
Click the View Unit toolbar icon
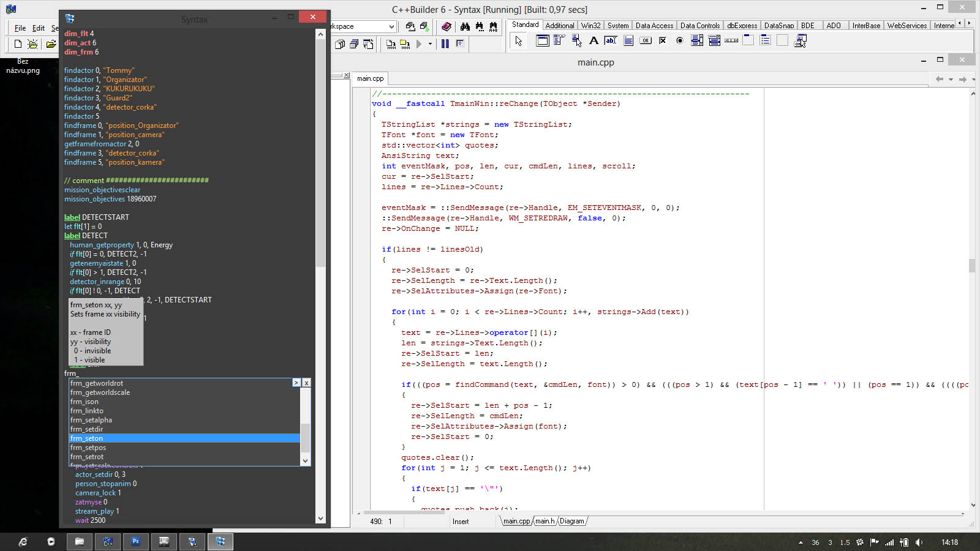(340, 44)
